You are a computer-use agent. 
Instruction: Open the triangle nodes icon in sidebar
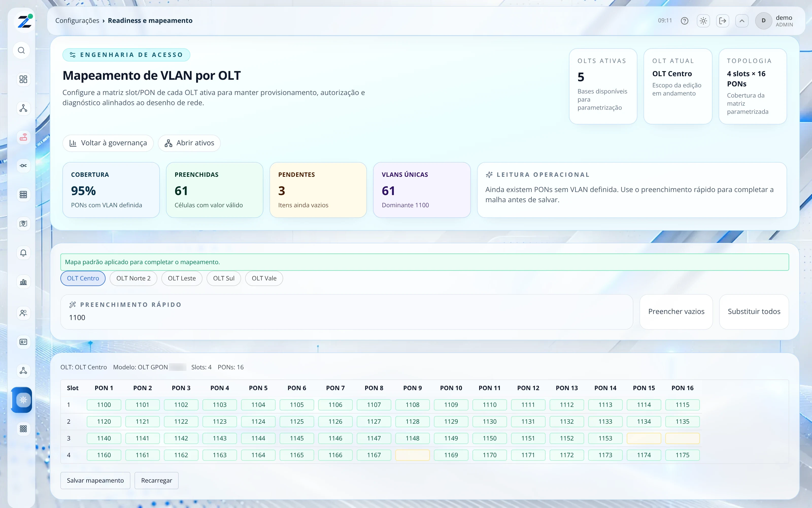click(23, 371)
